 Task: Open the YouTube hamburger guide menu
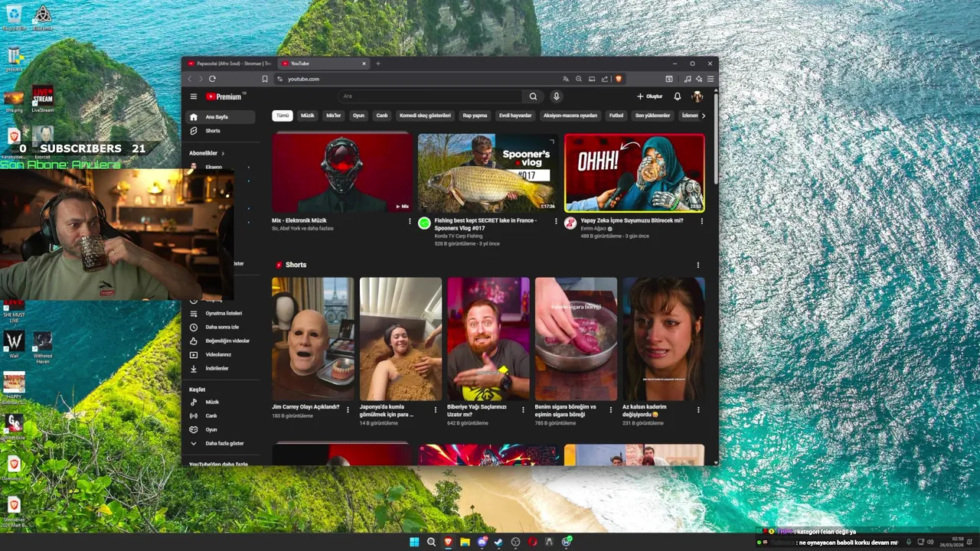pyautogui.click(x=194, y=96)
